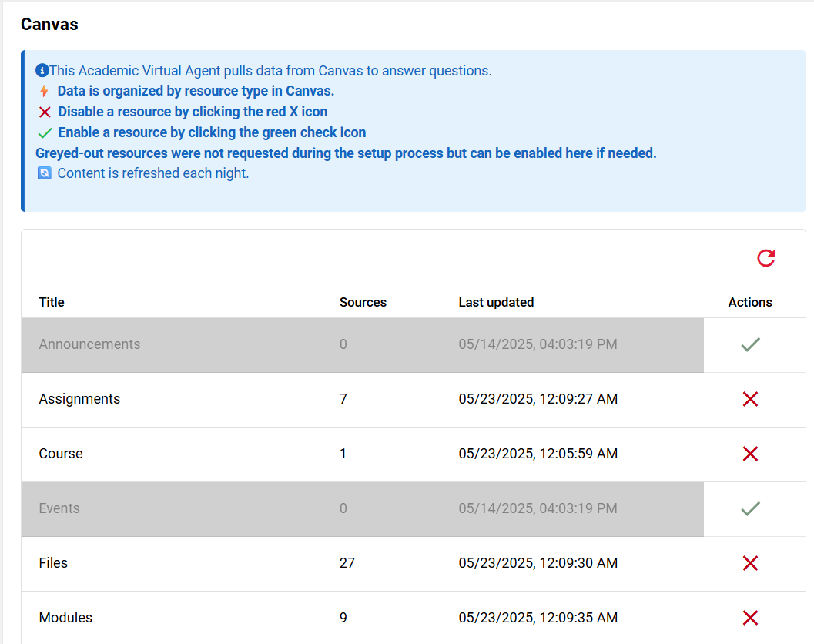Click Files sources count 27
Viewport: 814px width, 644px height.
pos(347,563)
